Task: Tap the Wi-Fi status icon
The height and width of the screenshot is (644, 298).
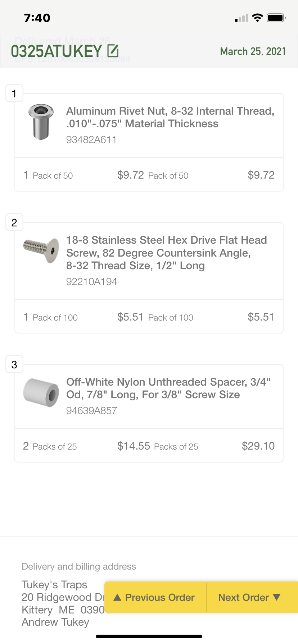Action: click(257, 18)
